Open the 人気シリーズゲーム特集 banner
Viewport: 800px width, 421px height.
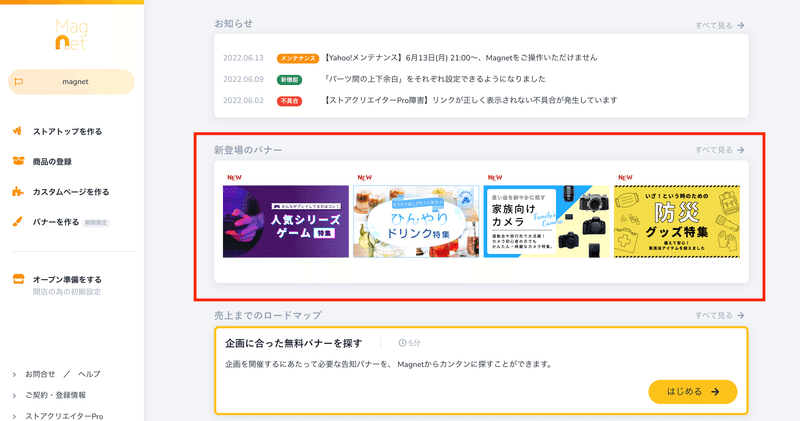tap(286, 221)
